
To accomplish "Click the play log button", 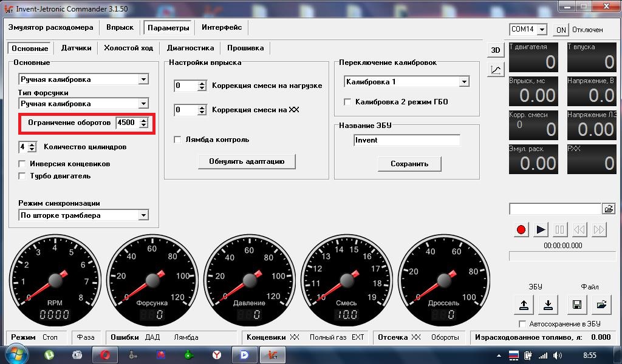I will 540,229.
